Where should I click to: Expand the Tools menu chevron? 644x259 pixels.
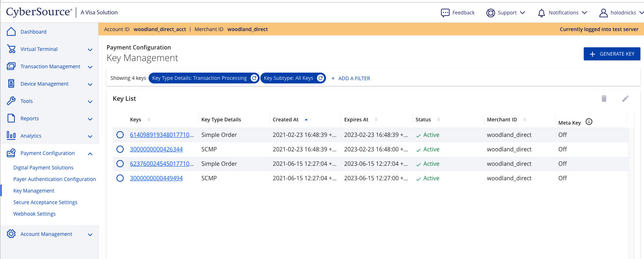[x=90, y=102]
